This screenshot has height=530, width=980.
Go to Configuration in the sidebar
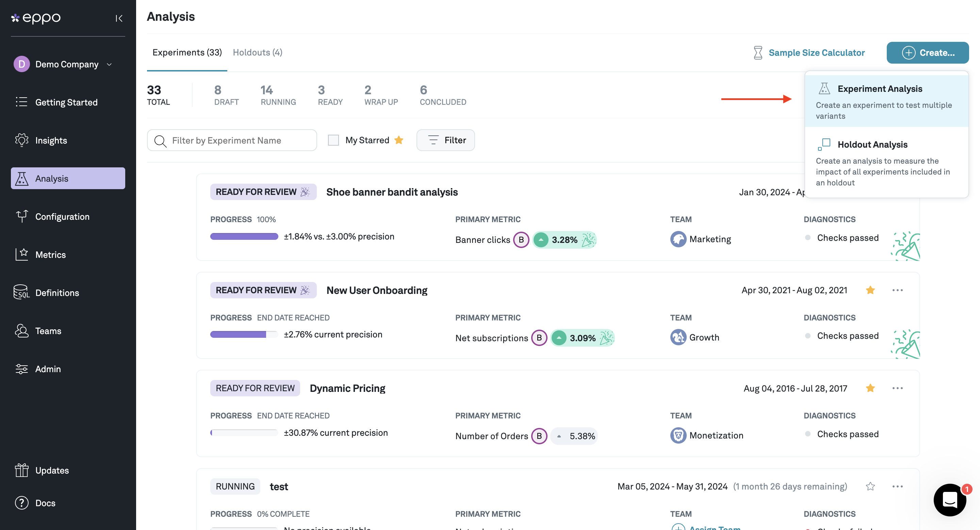click(62, 216)
